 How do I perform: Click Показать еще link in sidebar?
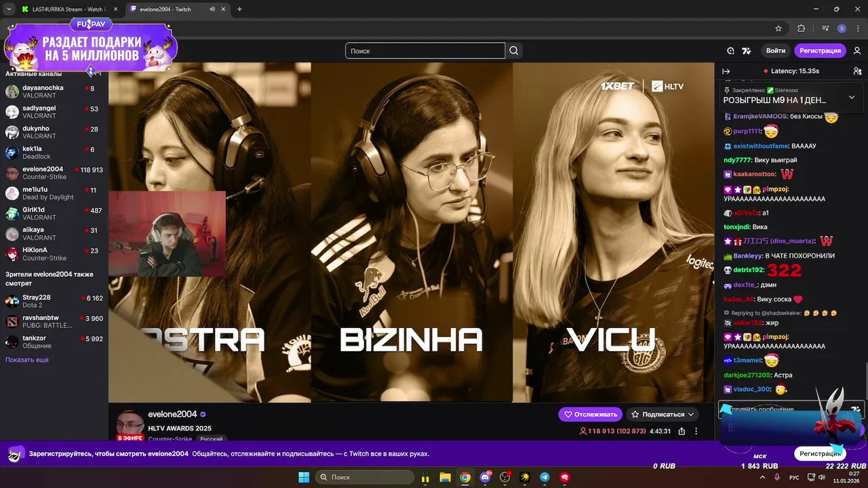coord(27,360)
